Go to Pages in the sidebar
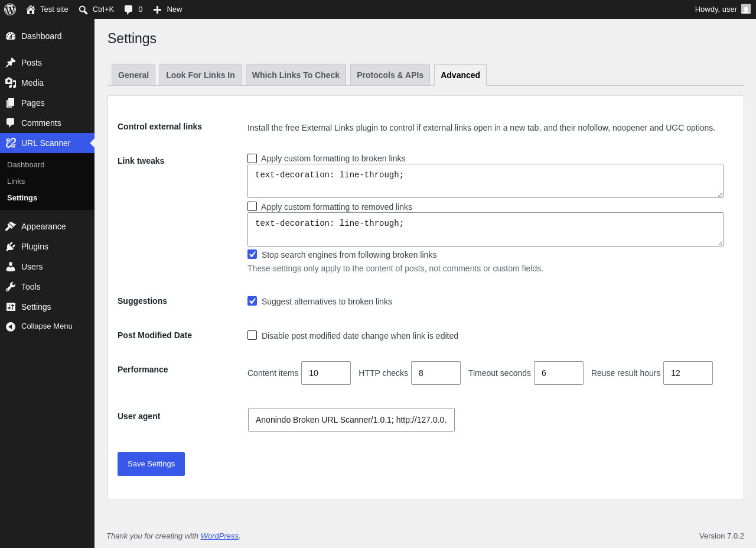Screen dimensions: 756x548 click(x=47, y=103)
